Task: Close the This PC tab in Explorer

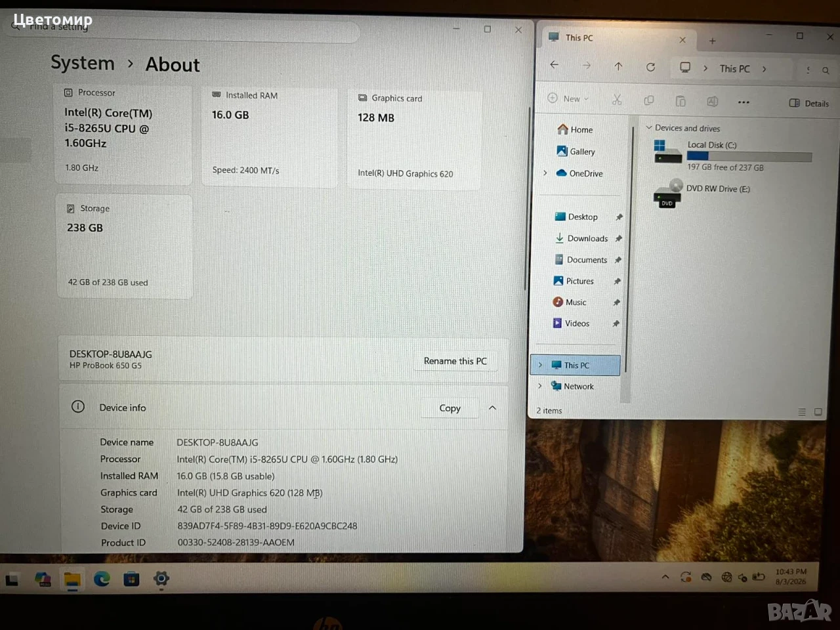Action: (x=682, y=40)
